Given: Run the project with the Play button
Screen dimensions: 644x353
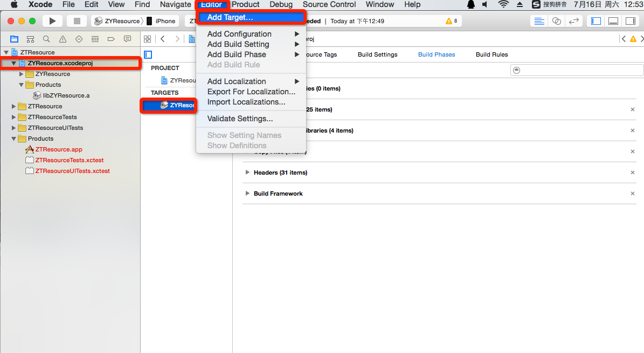Looking at the screenshot, I should 52,21.
